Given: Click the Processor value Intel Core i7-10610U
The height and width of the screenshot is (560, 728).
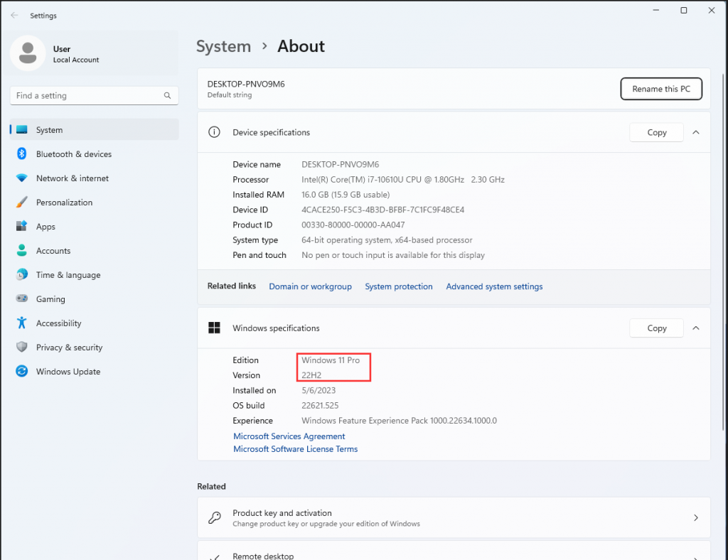Looking at the screenshot, I should [x=402, y=180].
